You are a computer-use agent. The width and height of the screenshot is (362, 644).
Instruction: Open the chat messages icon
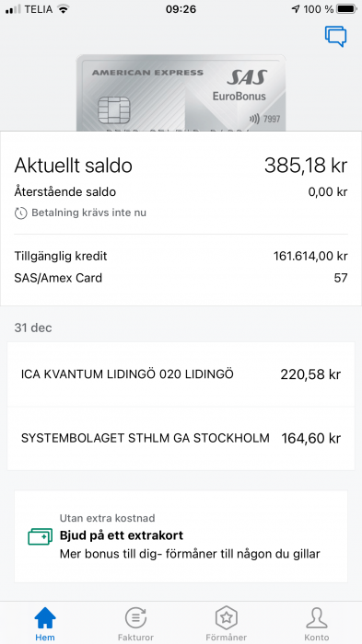tap(335, 37)
